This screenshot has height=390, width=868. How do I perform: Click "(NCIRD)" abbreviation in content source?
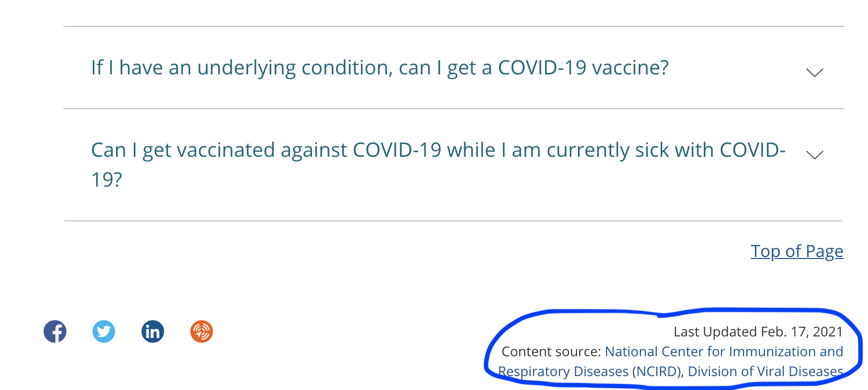[657, 371]
